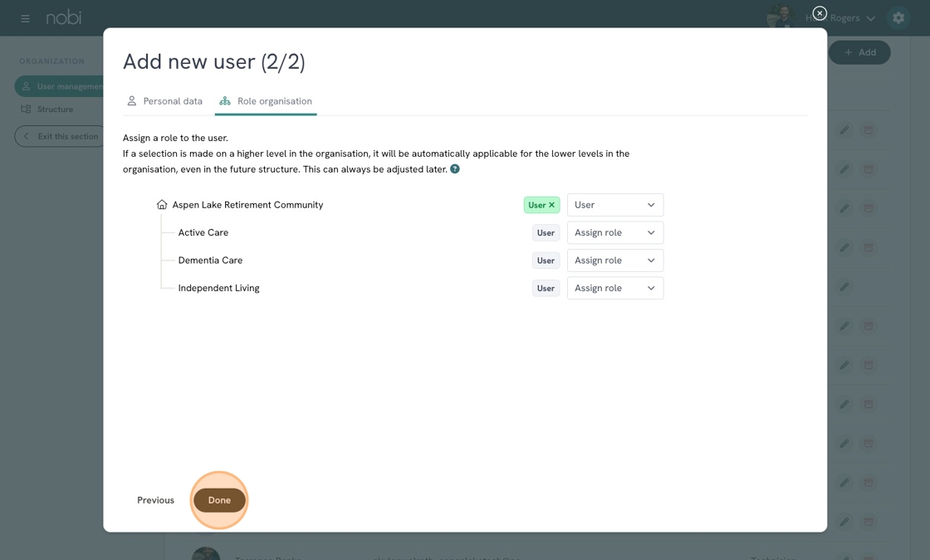Click the settings gear icon
930x560 pixels.
[x=898, y=18]
